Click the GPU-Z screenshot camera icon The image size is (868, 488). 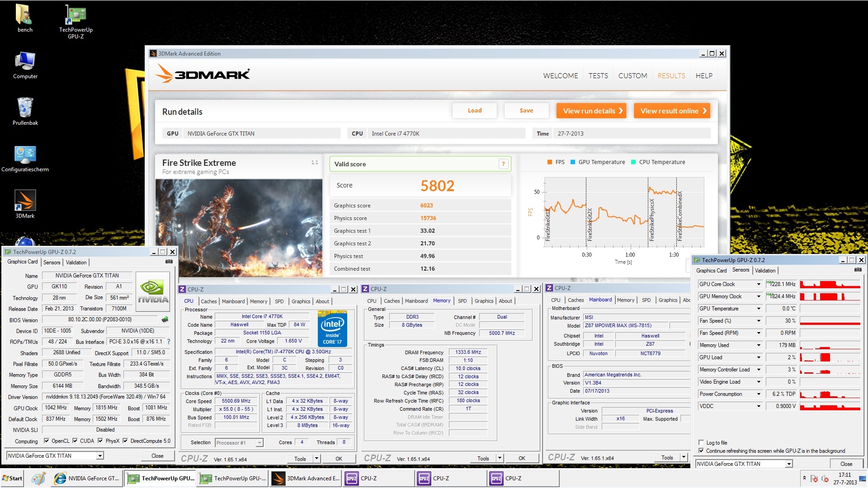pyautogui.click(x=169, y=262)
